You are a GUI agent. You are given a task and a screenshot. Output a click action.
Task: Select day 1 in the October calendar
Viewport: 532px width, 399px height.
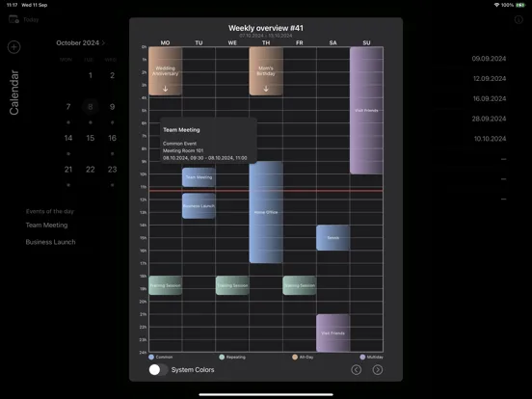91,75
